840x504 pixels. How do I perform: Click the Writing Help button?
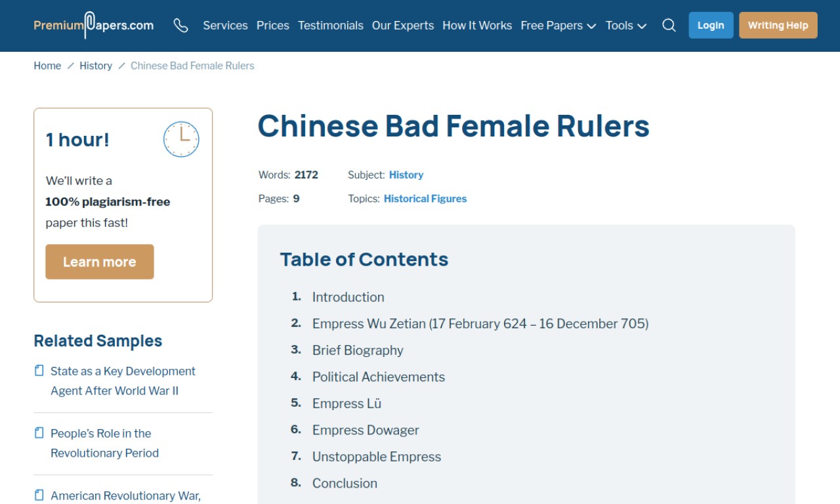point(778,25)
